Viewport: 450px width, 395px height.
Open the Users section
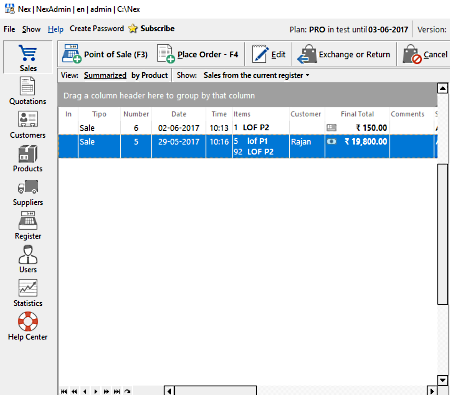click(x=28, y=259)
